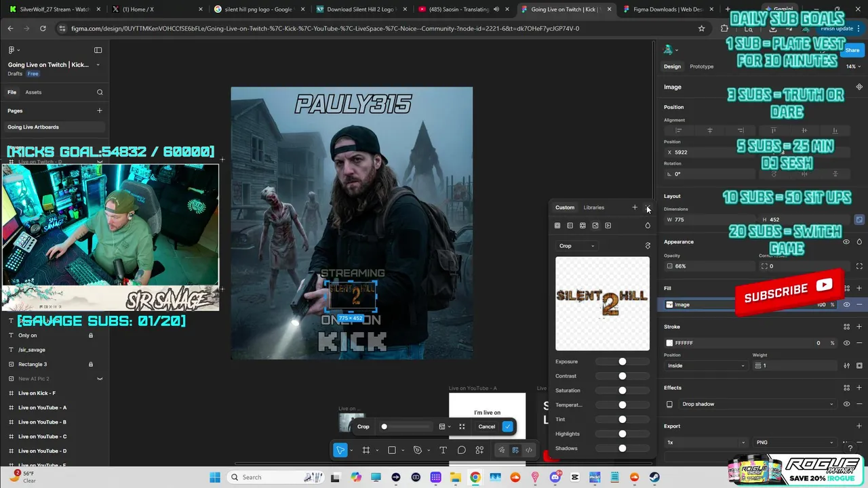Screen dimensions: 868x488
Task: Toggle Drop shadow effect checkbox
Action: [x=669, y=404]
